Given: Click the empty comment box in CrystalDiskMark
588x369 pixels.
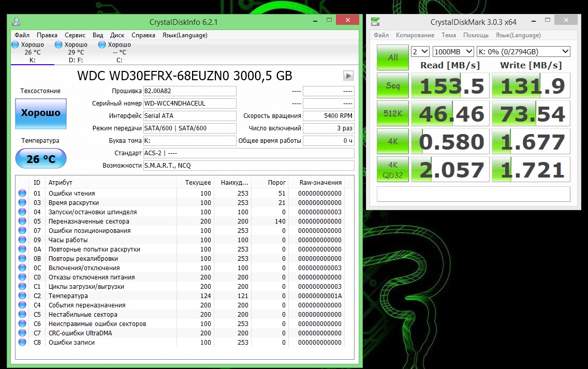Looking at the screenshot, I should point(473,194).
